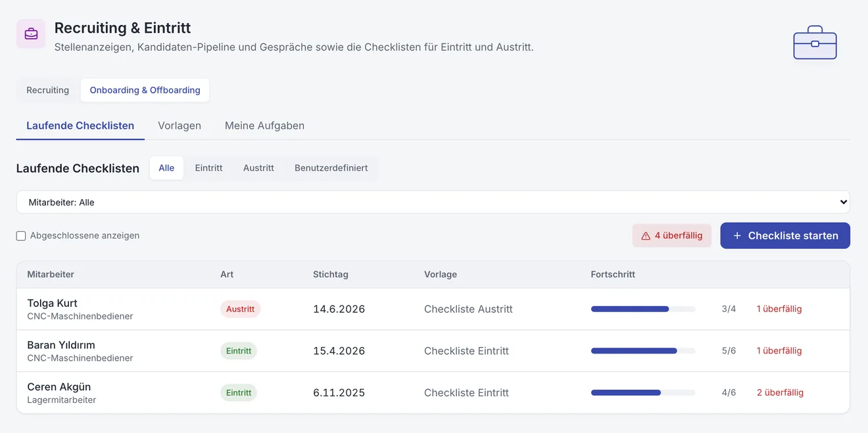The image size is (868, 433).
Task: Go to the Meine Aufgaben tab
Action: coord(264,125)
